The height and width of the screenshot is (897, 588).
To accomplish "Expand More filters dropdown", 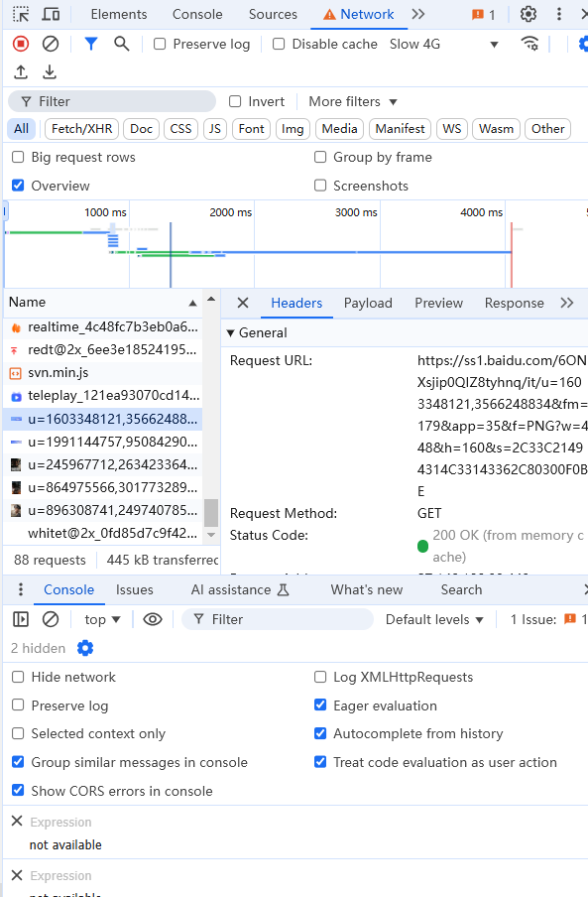I will 353,102.
